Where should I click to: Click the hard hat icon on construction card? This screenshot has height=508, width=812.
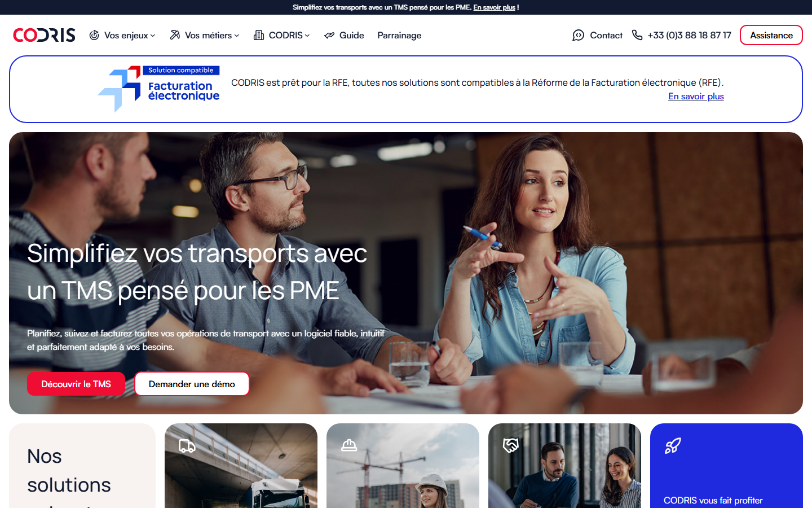[349, 446]
